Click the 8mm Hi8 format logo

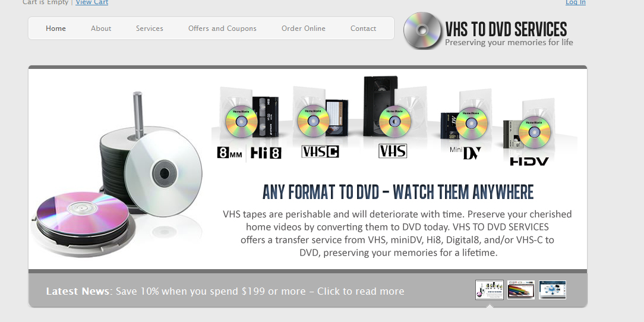click(250, 153)
